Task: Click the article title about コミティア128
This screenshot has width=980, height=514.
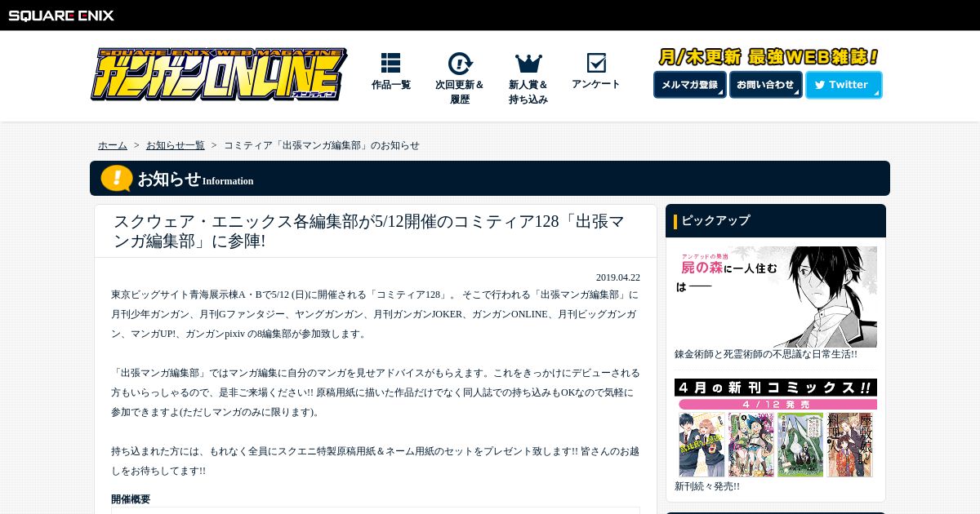Action: tap(369, 231)
